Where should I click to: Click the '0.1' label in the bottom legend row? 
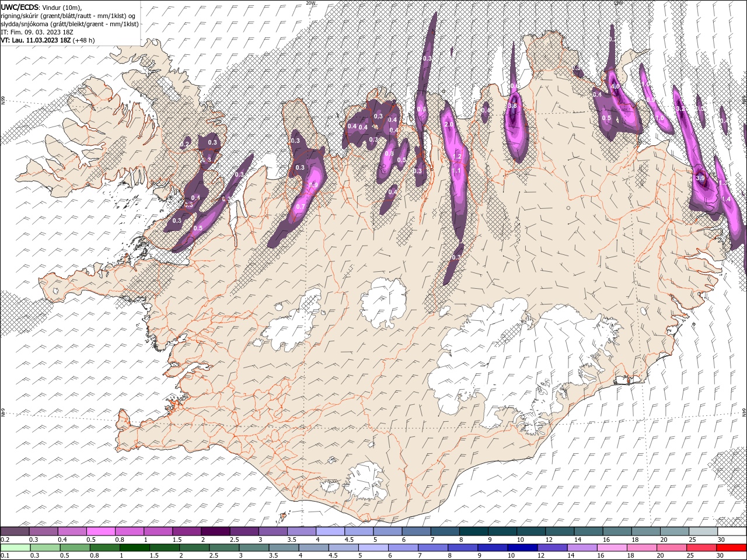pos(4,556)
